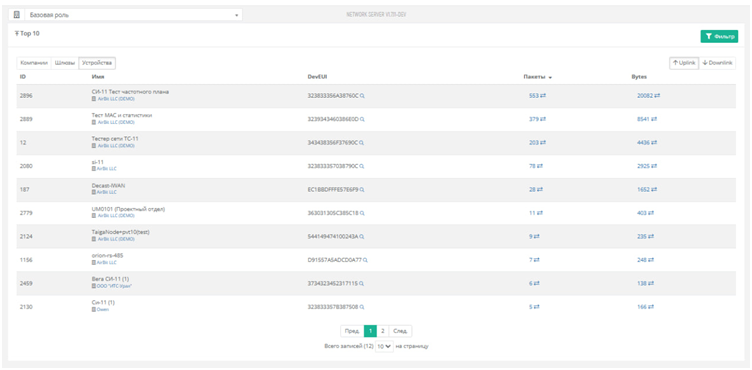
Task: Switch to Шлюзы tab
Action: (65, 63)
